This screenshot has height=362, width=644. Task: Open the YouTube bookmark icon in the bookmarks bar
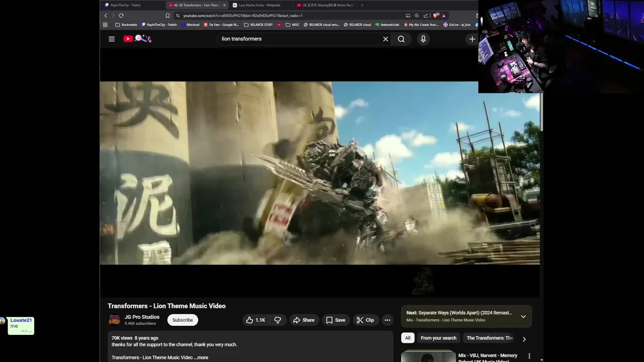pyautogui.click(x=279, y=25)
